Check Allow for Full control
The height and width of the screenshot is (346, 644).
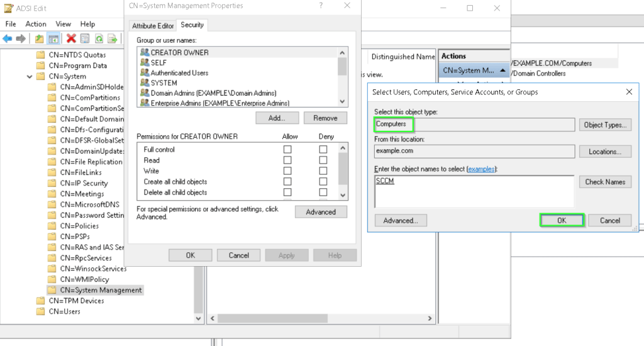287,150
